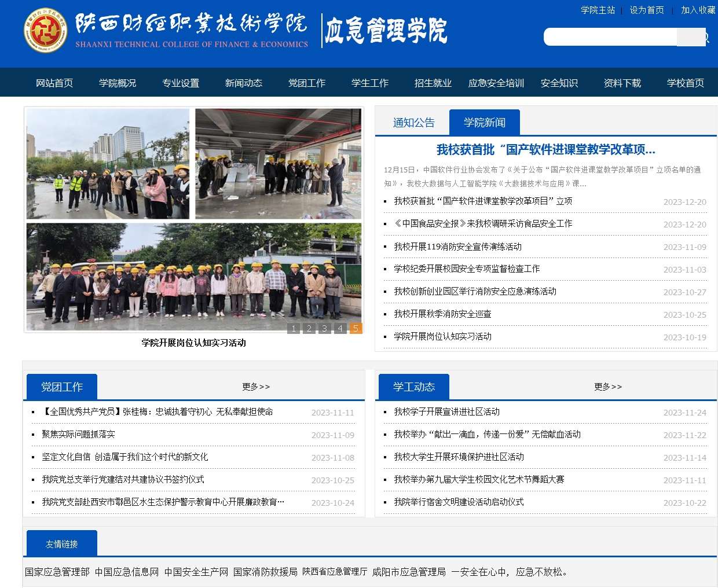Screen dimensions: 718x588
Task: Open 我校学子开展宣讲进社区活动 news
Action: (446, 411)
